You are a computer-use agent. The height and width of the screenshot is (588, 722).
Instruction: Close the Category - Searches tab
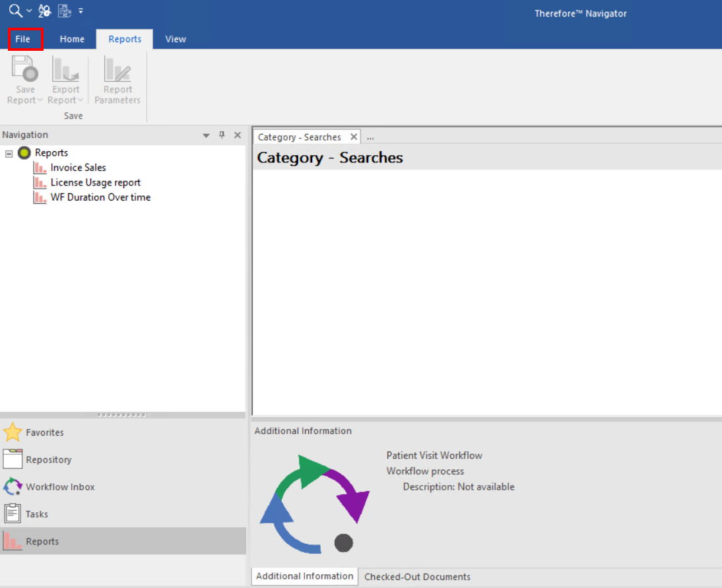pyautogui.click(x=354, y=137)
